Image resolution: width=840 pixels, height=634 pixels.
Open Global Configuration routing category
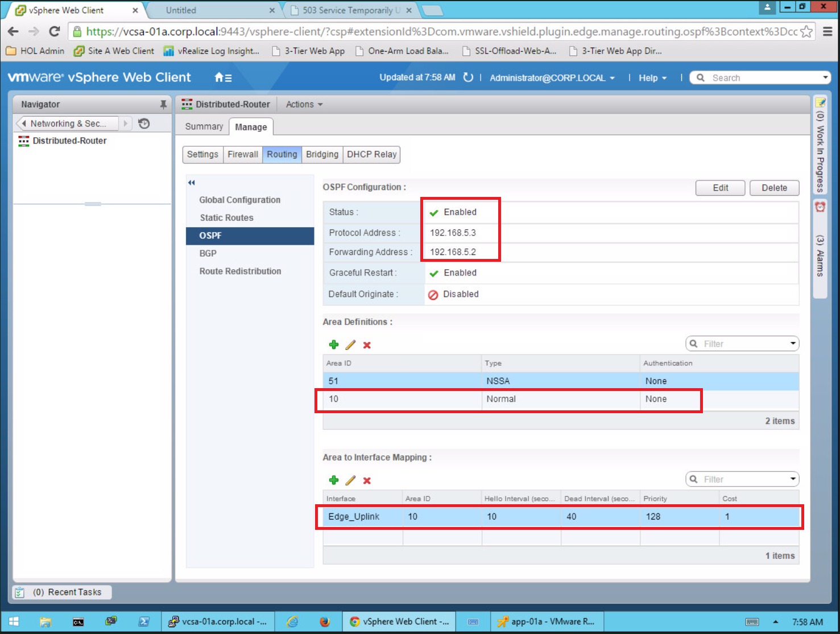click(x=239, y=200)
